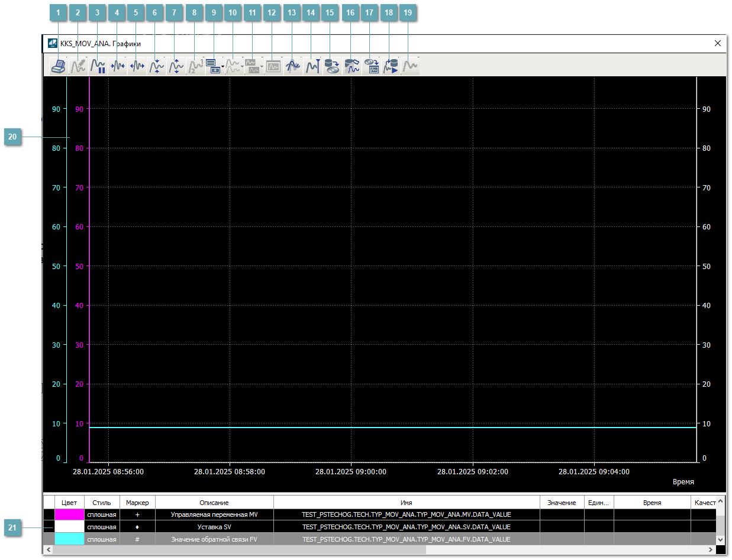Click the database to disk export icon
The height and width of the screenshot is (560, 732).
coord(331,67)
